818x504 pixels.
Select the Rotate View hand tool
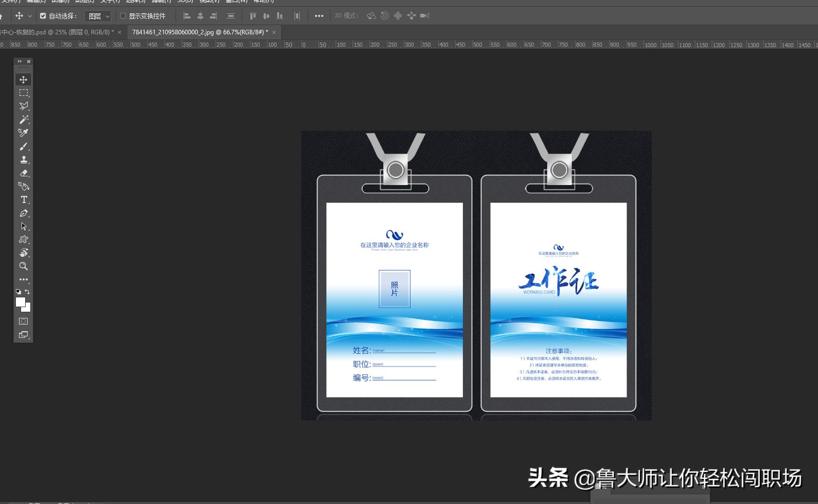[x=23, y=253]
